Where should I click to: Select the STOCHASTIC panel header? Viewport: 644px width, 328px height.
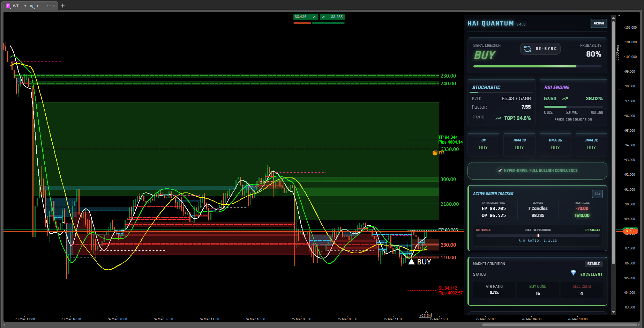(486, 87)
